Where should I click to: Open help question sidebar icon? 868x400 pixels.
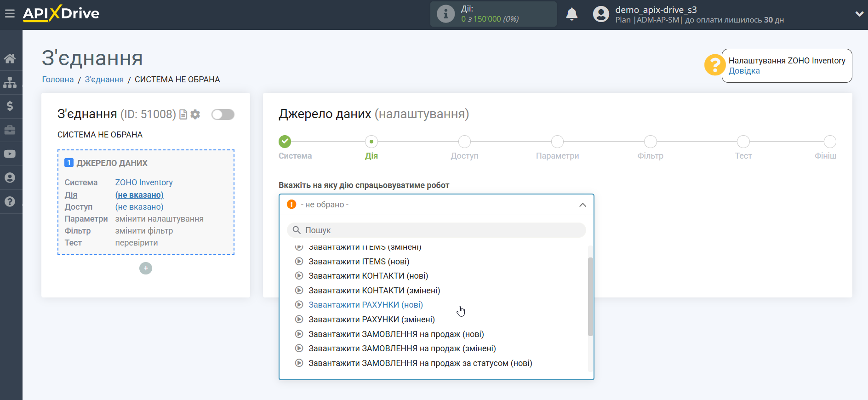[x=10, y=202]
